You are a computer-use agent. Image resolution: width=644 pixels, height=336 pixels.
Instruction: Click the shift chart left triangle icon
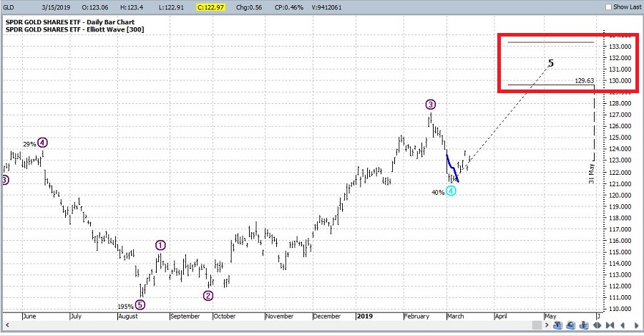[623, 326]
